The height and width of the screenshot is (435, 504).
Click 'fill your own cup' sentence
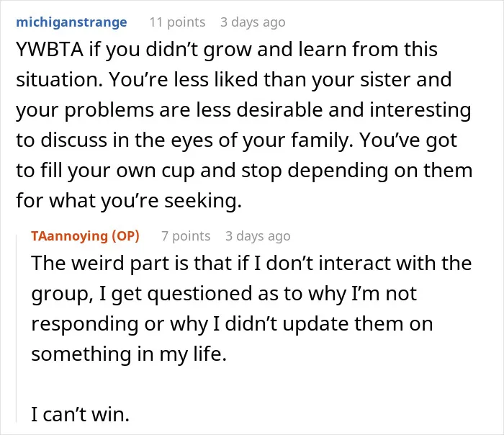(117, 171)
